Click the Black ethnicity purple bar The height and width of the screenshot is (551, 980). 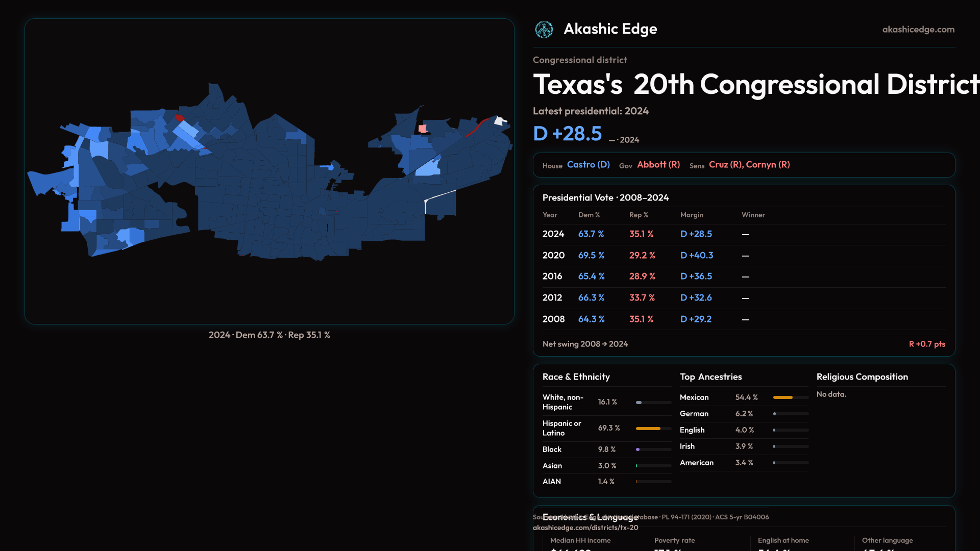(638, 449)
